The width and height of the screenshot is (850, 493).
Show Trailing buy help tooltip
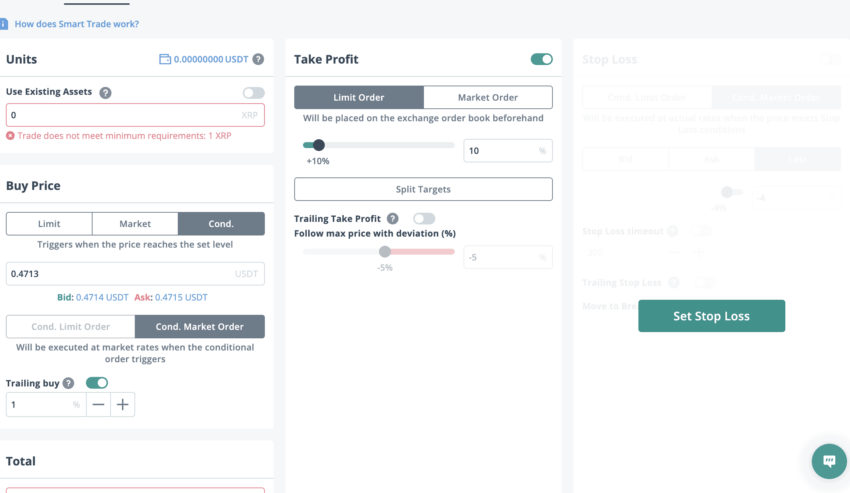68,383
